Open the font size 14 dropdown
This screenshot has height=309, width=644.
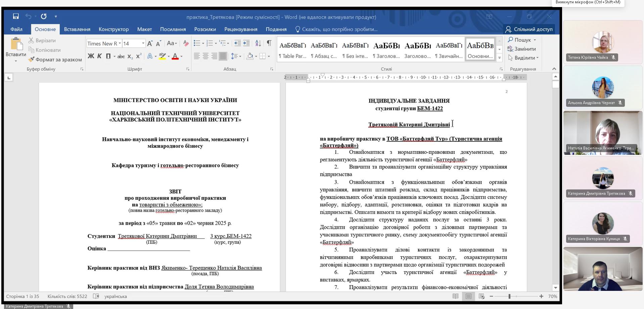143,43
